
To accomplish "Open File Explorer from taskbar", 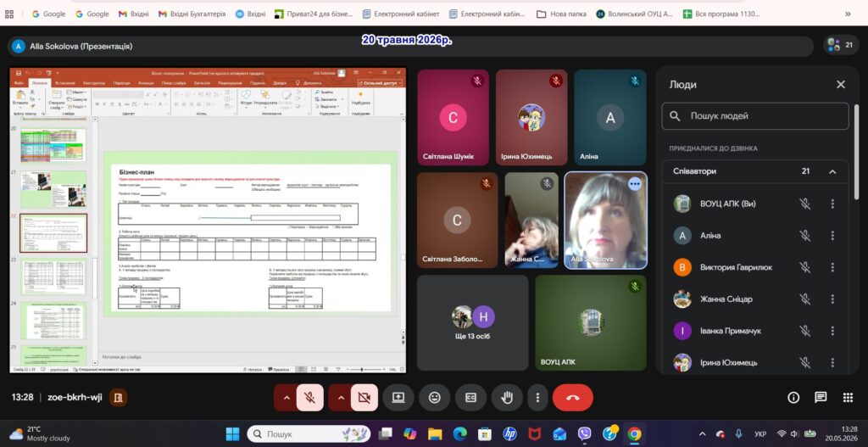I will 435,433.
